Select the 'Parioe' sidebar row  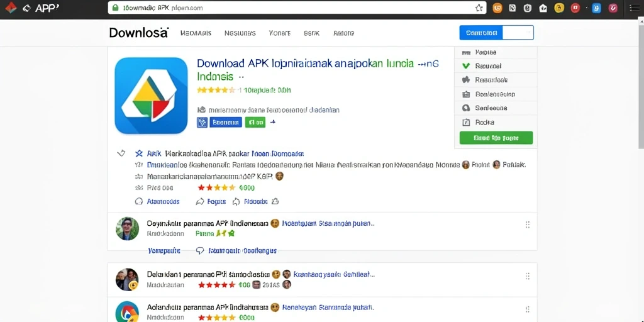click(496, 53)
